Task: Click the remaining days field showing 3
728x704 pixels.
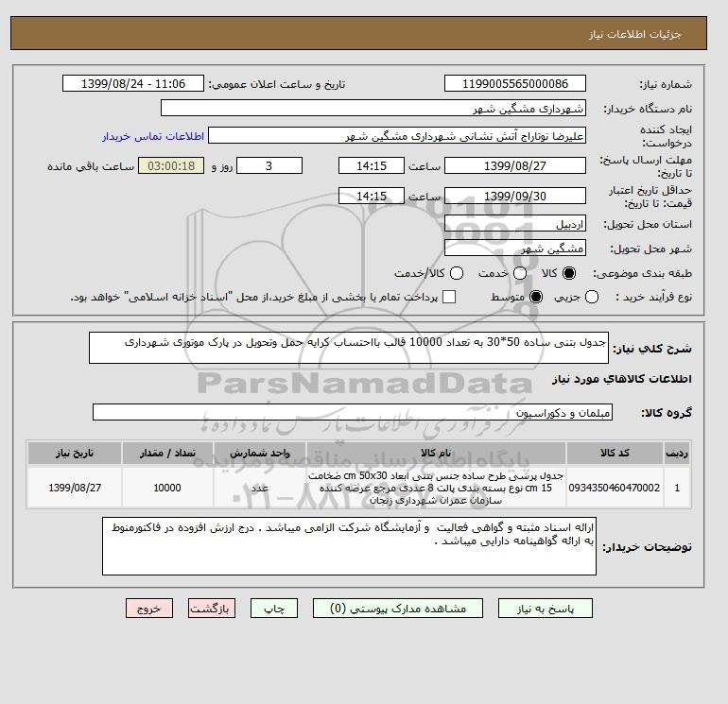Action: [269, 165]
